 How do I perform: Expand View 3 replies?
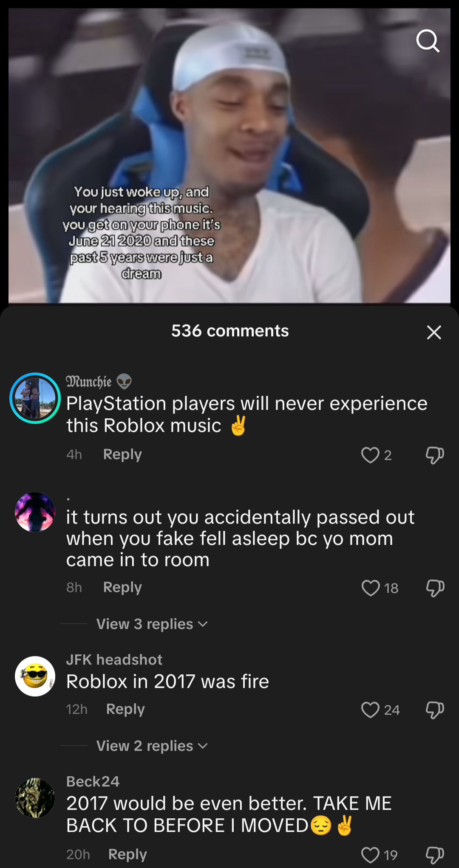(x=152, y=624)
